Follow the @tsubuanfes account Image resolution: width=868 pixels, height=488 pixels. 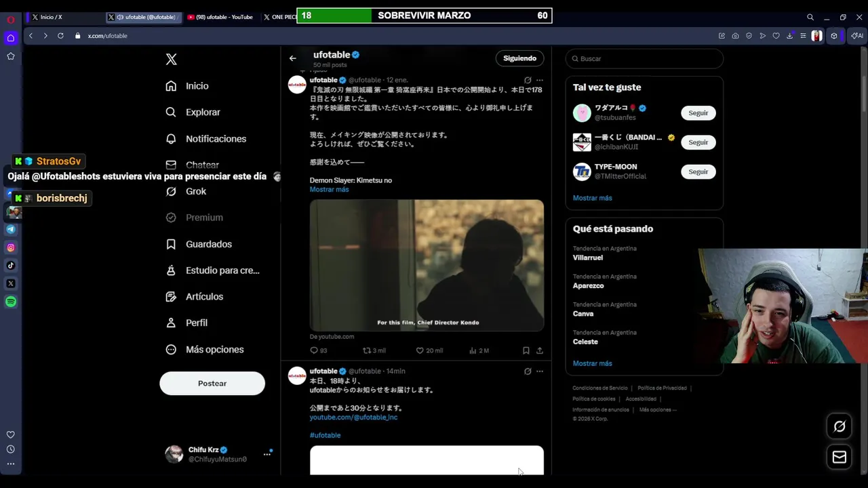698,113
